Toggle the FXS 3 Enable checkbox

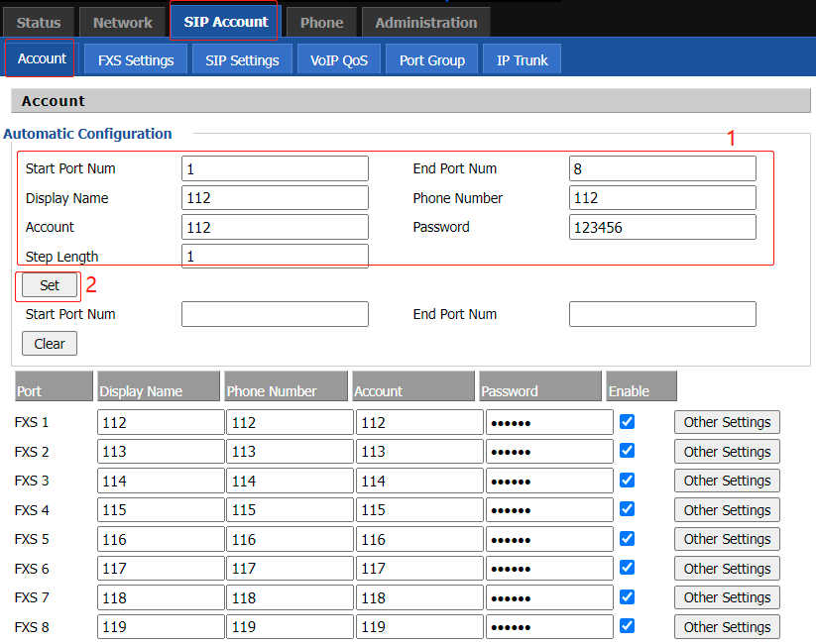627,480
